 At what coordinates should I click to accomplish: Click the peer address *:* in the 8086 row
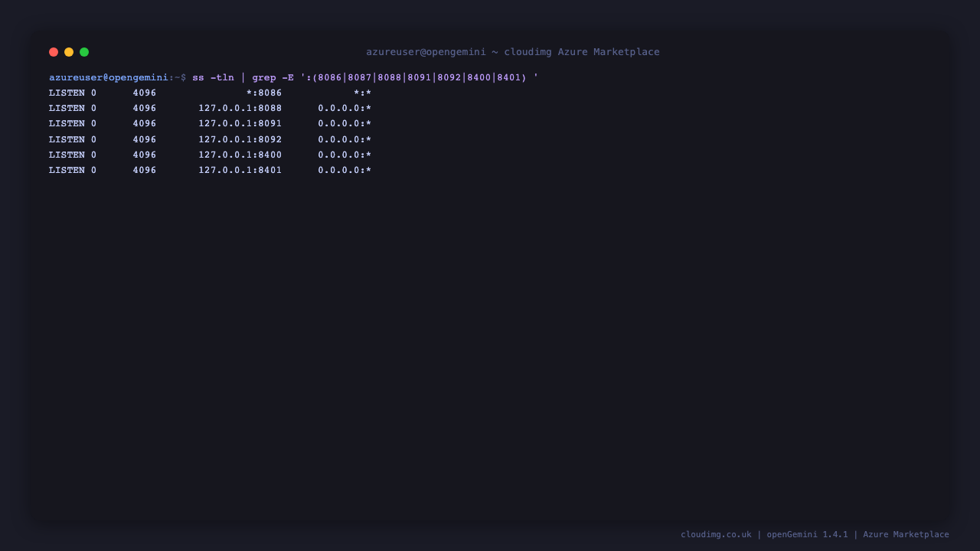point(363,93)
